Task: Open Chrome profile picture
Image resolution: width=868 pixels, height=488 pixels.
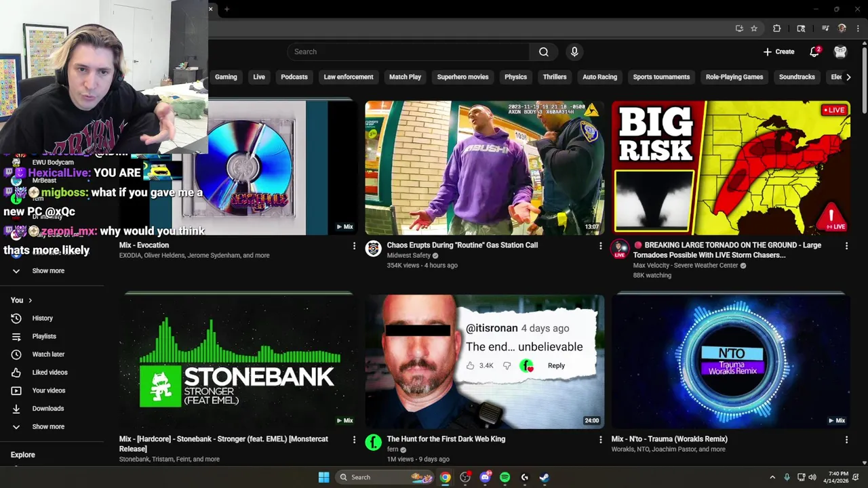Action: pos(842,28)
